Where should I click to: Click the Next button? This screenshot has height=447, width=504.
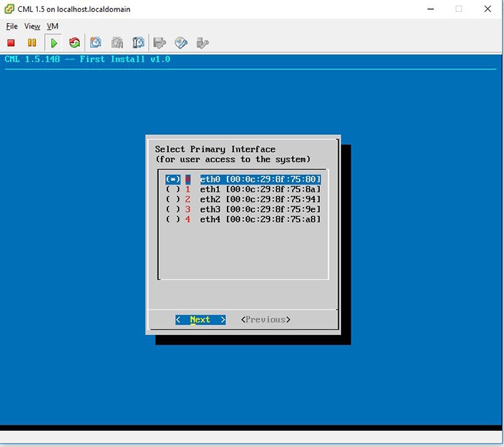tap(200, 320)
